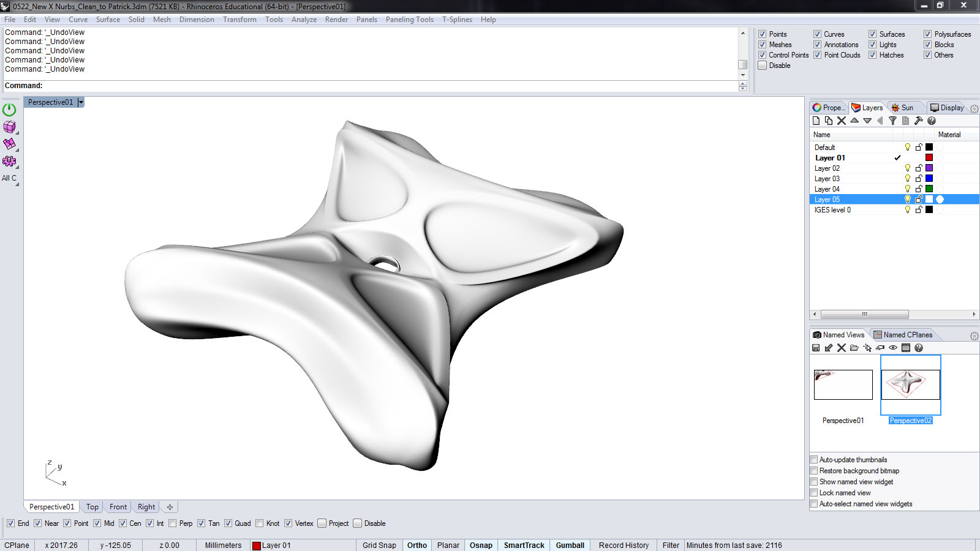
Task: Select the IGES level 0 layer row
Action: coord(894,209)
